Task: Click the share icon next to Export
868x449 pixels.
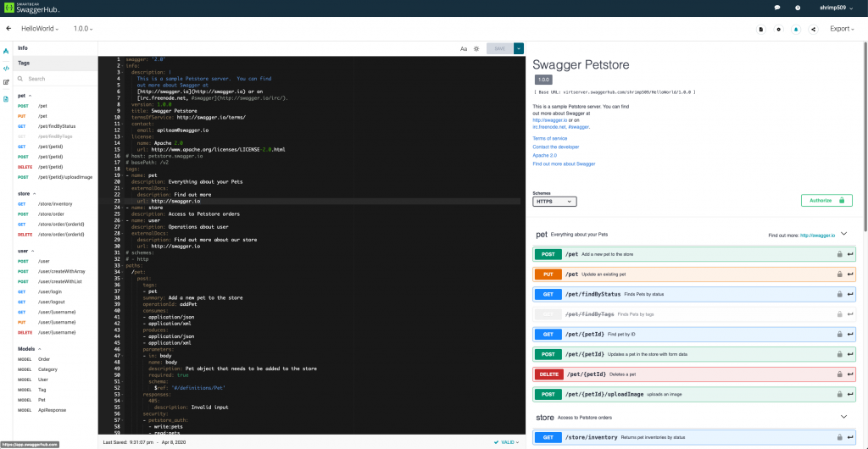Action: 813,30
